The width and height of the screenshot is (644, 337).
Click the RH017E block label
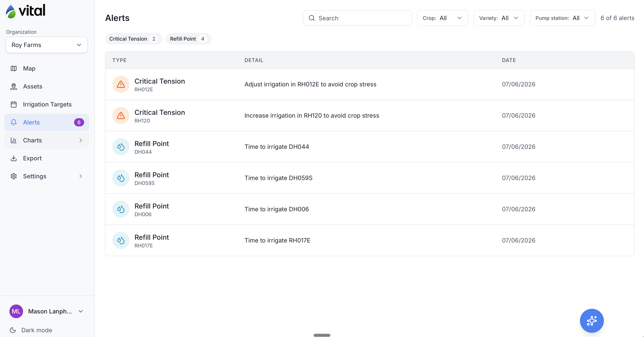[143, 246]
